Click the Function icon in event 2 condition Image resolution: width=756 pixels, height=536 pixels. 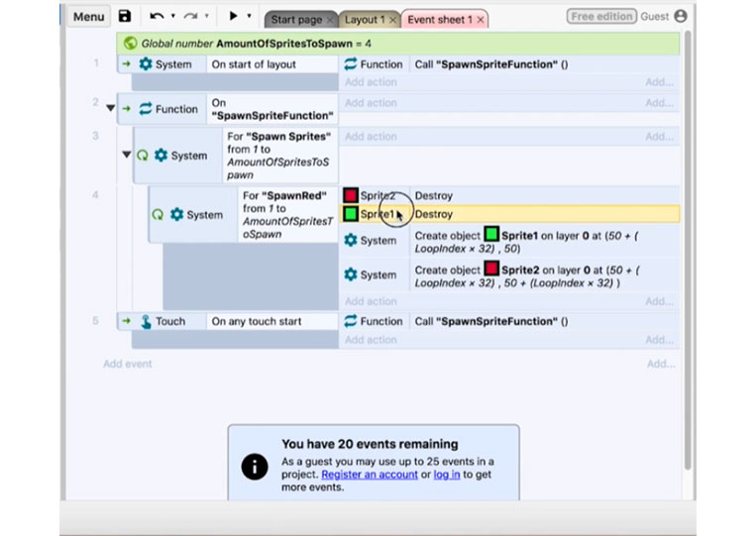(x=145, y=109)
